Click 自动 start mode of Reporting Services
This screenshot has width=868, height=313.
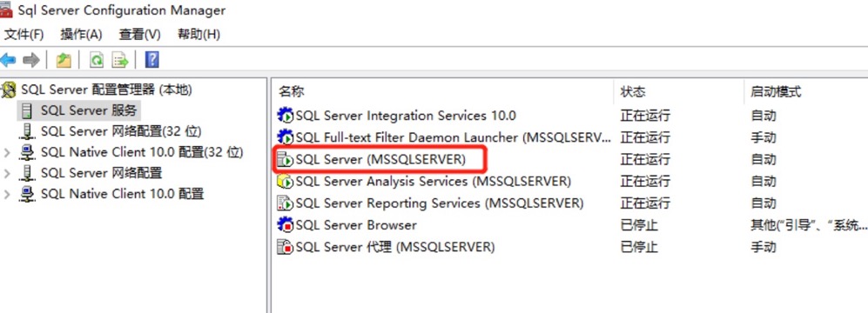(764, 203)
